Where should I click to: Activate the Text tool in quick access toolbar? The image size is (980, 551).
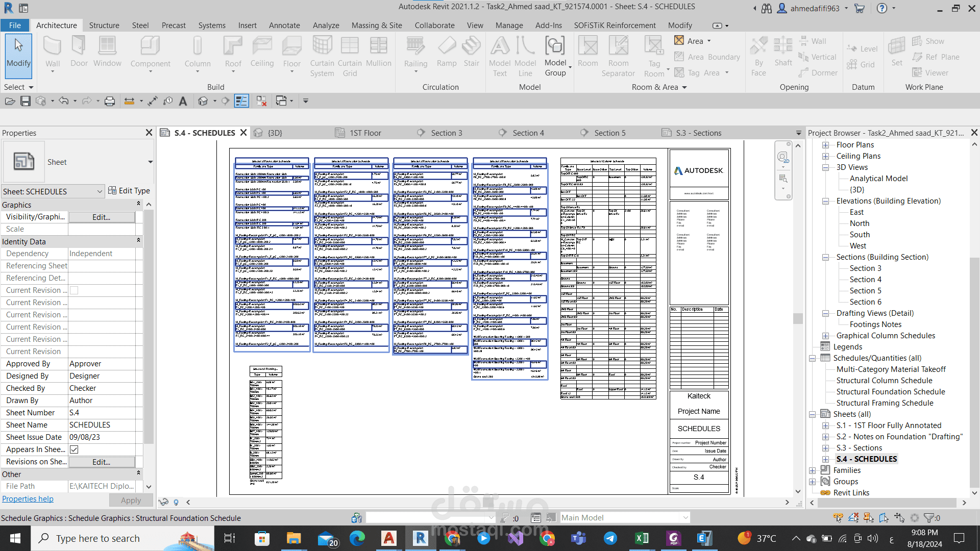coord(183,101)
